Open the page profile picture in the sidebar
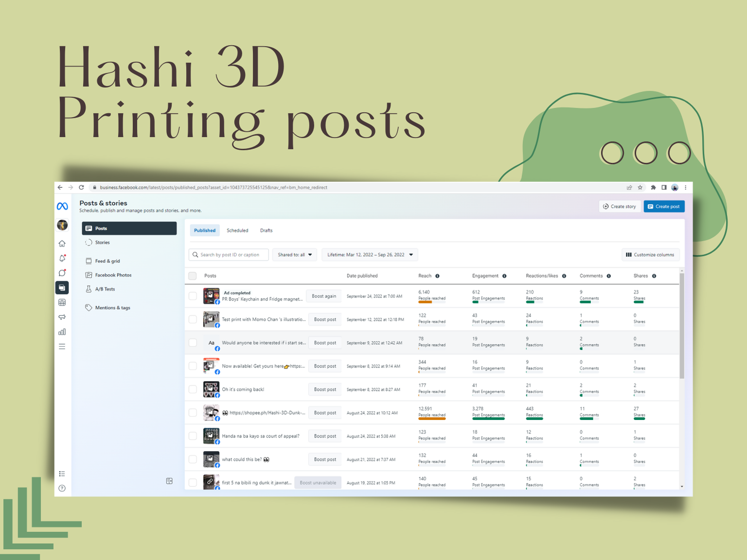The height and width of the screenshot is (560, 747). (62, 225)
